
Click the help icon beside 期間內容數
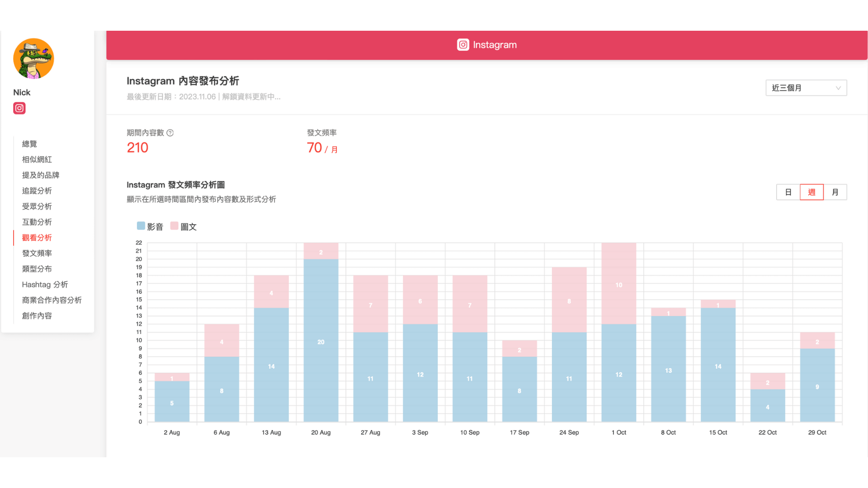(170, 133)
